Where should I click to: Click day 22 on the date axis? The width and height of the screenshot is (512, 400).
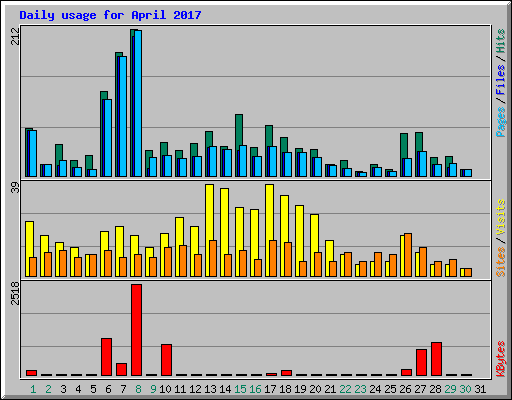[345, 389]
